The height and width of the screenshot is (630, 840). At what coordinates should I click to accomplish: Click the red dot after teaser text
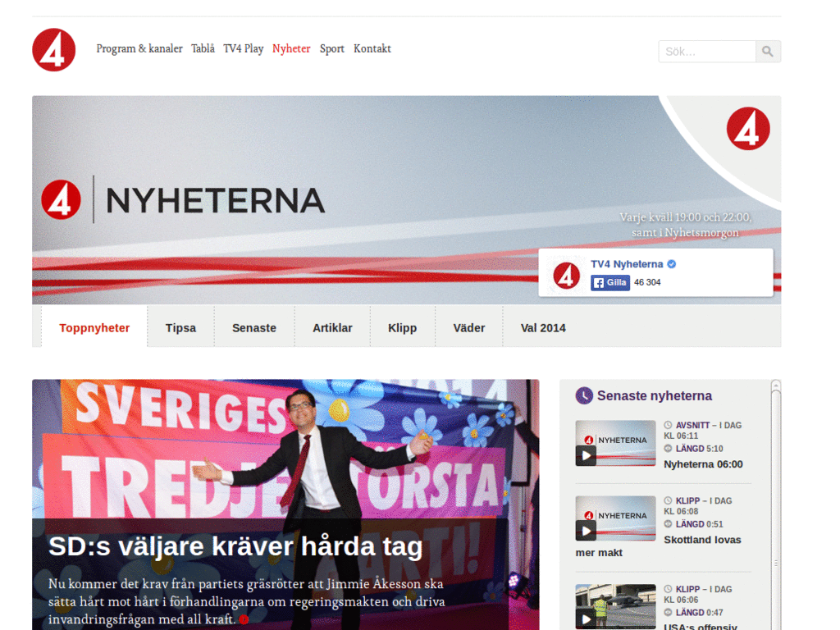[x=244, y=620]
